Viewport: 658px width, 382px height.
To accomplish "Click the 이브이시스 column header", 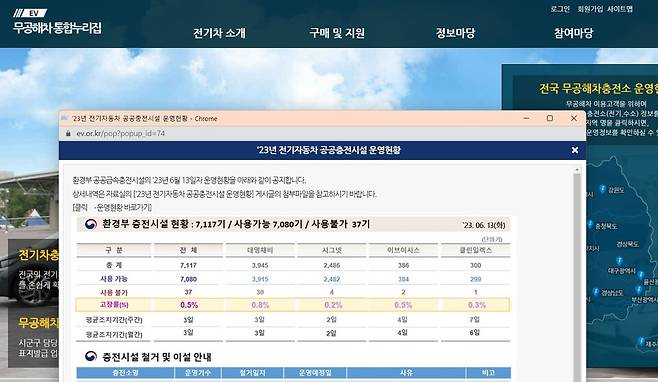I will [x=403, y=250].
